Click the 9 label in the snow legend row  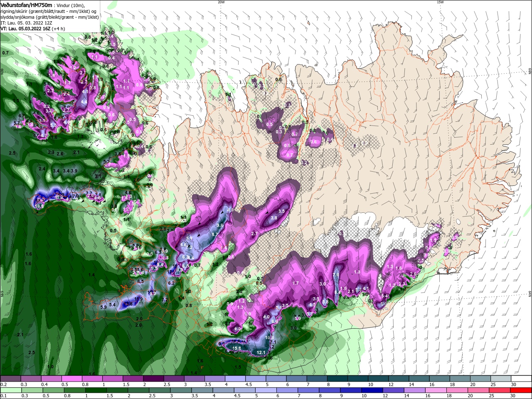click(x=349, y=384)
